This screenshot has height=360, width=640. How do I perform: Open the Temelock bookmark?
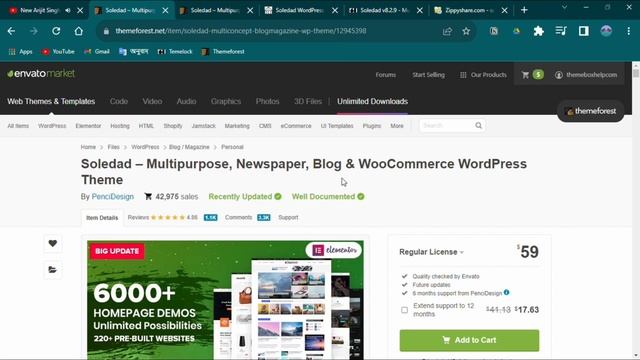click(175, 52)
